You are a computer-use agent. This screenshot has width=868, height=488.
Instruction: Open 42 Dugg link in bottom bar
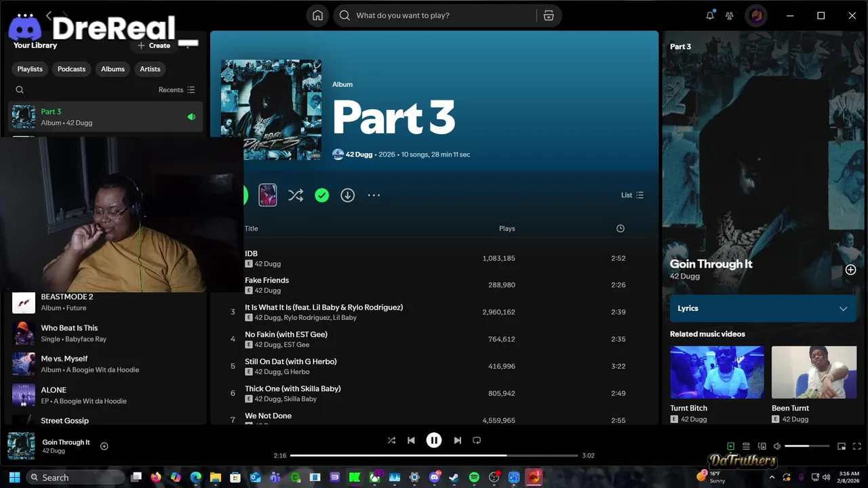54,451
